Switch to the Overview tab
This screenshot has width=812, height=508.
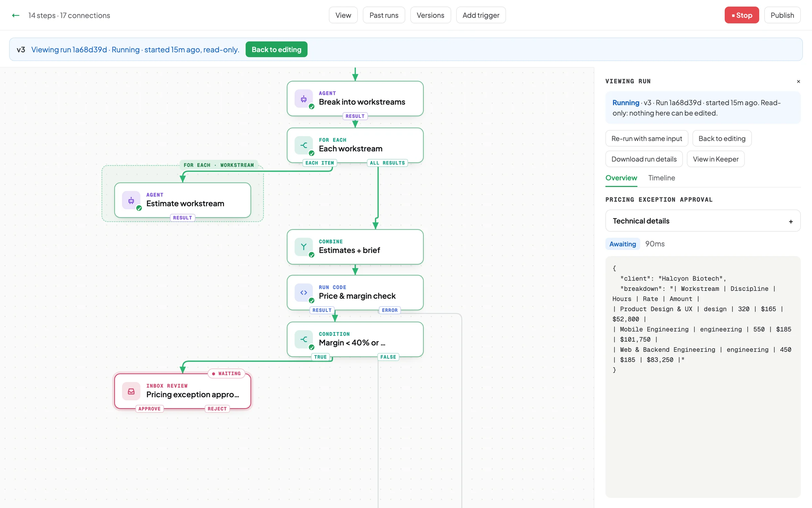coord(621,178)
